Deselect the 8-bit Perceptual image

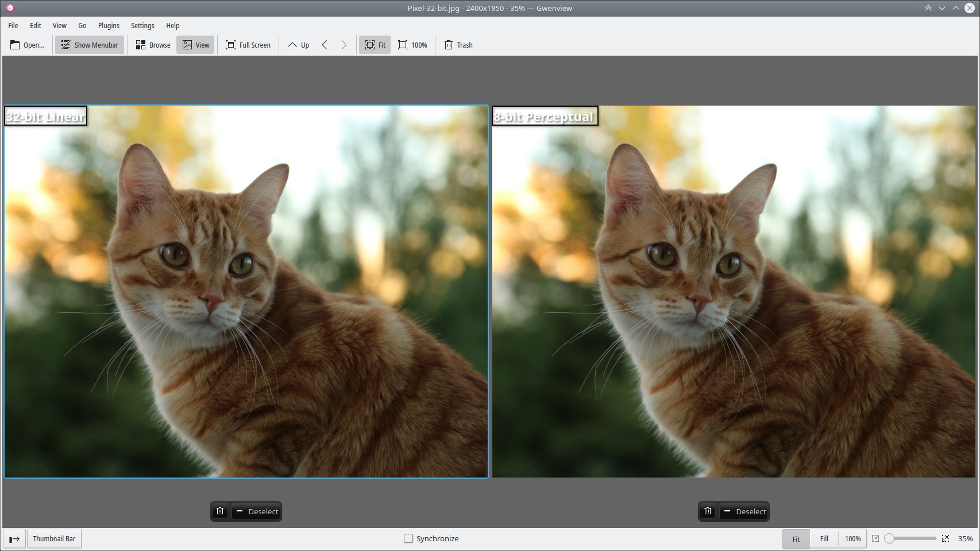click(744, 511)
